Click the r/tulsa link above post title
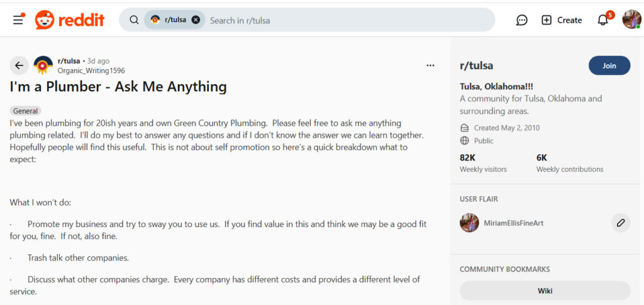Screen dimensions: 644x305 pos(69,61)
